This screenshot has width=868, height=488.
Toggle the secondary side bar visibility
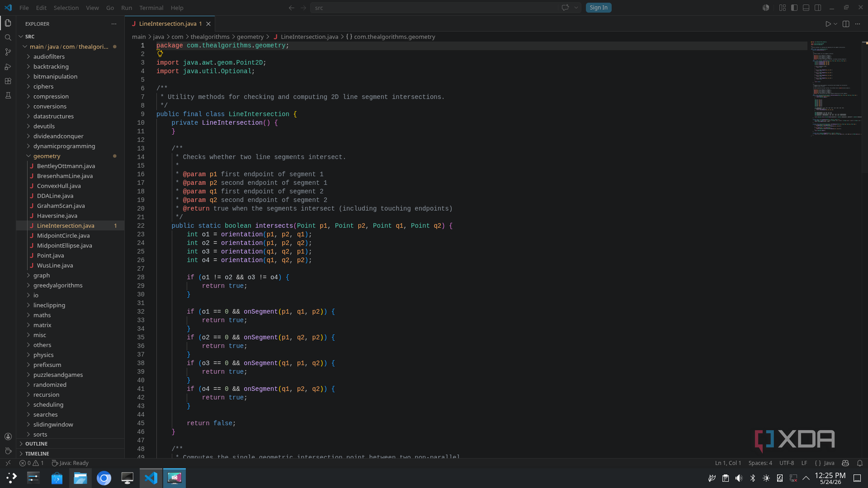pyautogui.click(x=818, y=8)
